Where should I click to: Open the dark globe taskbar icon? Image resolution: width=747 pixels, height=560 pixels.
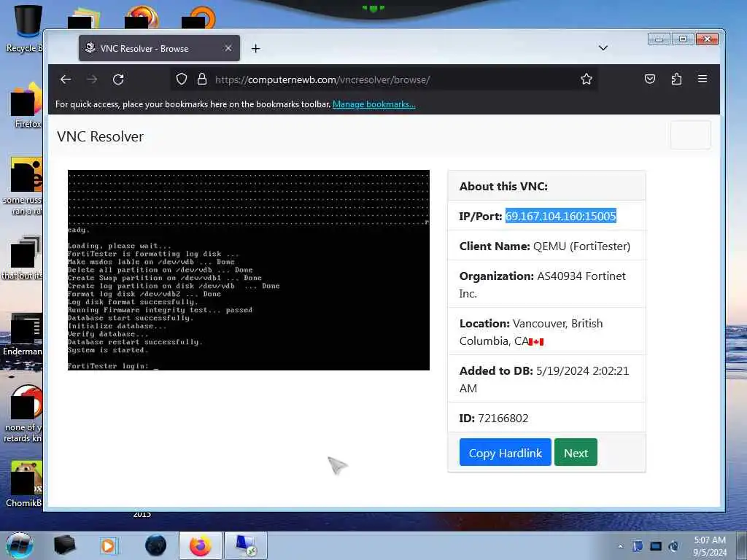click(156, 545)
